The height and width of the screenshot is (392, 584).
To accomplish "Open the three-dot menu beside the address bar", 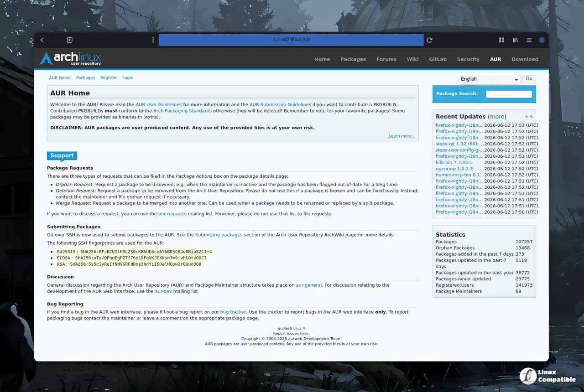I will [x=153, y=40].
